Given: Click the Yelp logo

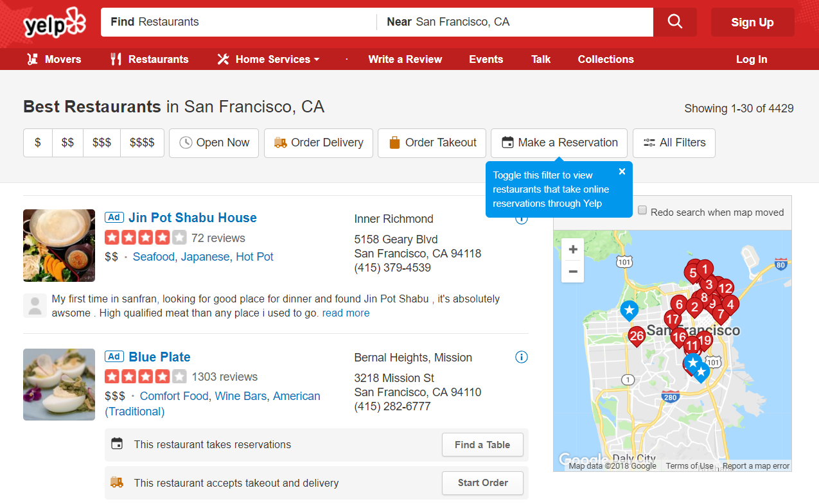Looking at the screenshot, I should (x=54, y=23).
